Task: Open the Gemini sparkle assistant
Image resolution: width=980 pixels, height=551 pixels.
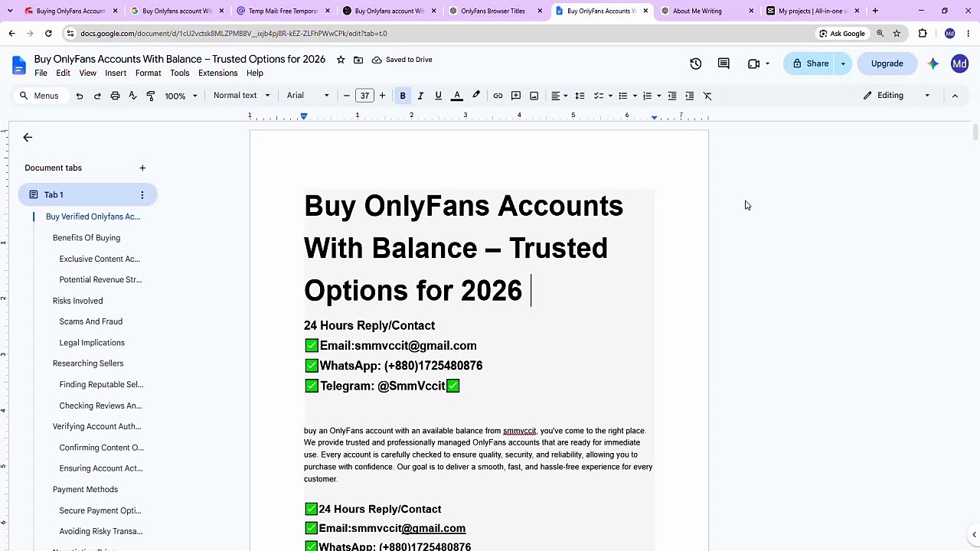Action: point(933,64)
